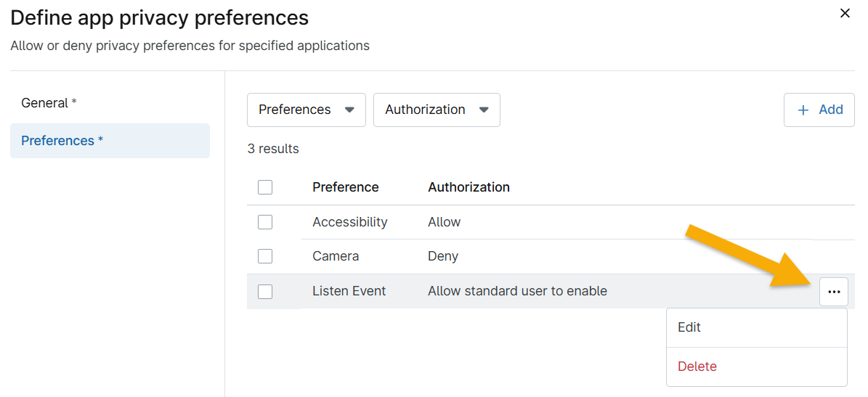
Task: Click the Authorization column header
Action: (469, 187)
